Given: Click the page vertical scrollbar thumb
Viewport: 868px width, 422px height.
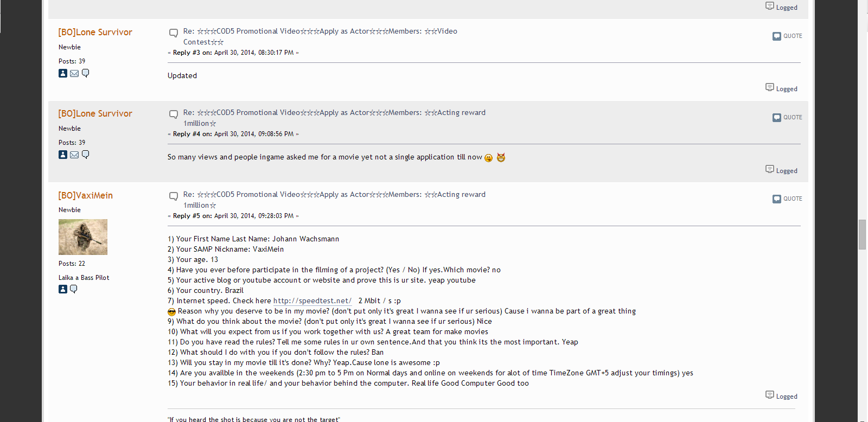Looking at the screenshot, I should 862,234.
